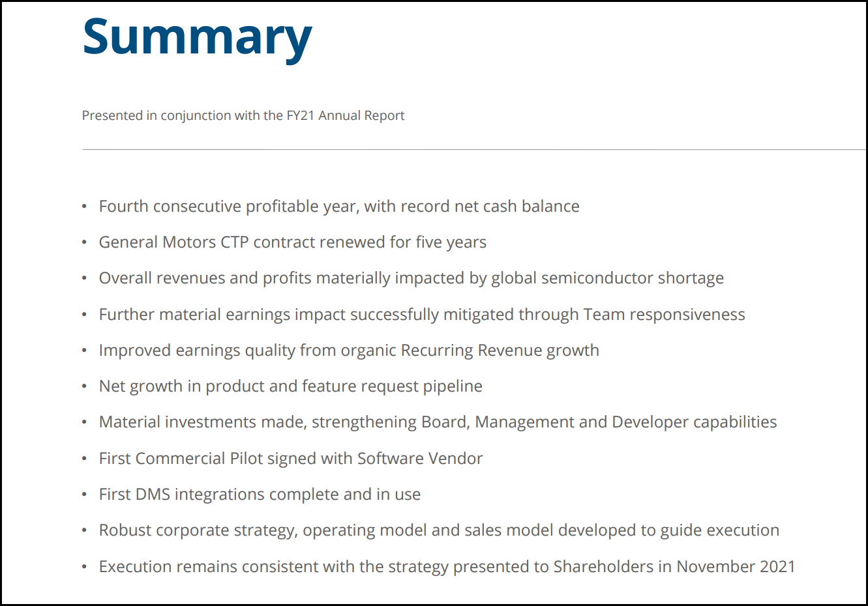
Task: Select the November 2021 strategy execution bullet
Action: [x=447, y=567]
